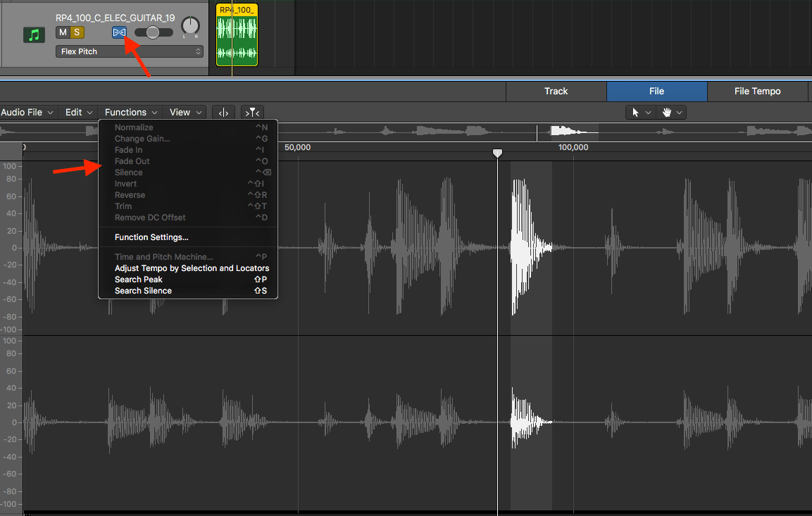Mute the RP4_100_C_ELEC_GUITAR_19 track
The width and height of the screenshot is (812, 516).
pos(63,32)
